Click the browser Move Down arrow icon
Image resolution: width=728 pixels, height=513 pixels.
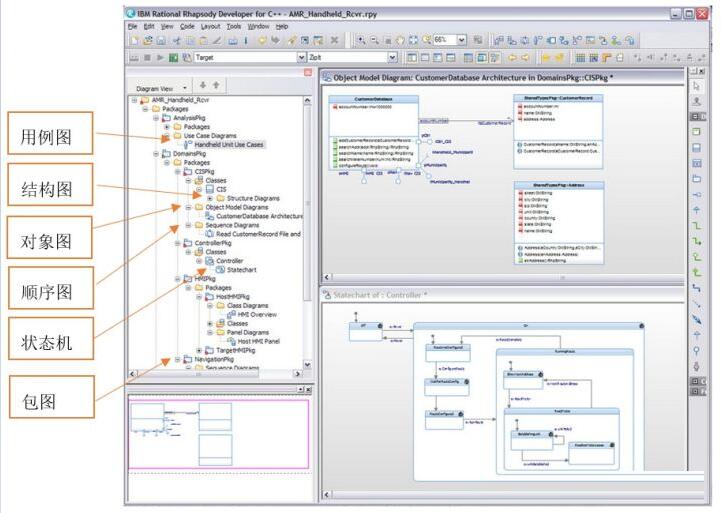(x=202, y=85)
